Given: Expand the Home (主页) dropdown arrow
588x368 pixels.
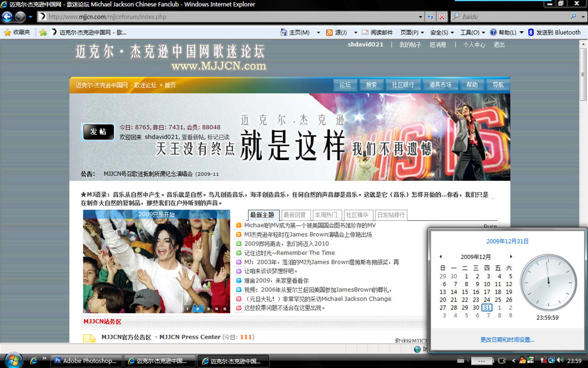Looking at the screenshot, I should click(318, 32).
